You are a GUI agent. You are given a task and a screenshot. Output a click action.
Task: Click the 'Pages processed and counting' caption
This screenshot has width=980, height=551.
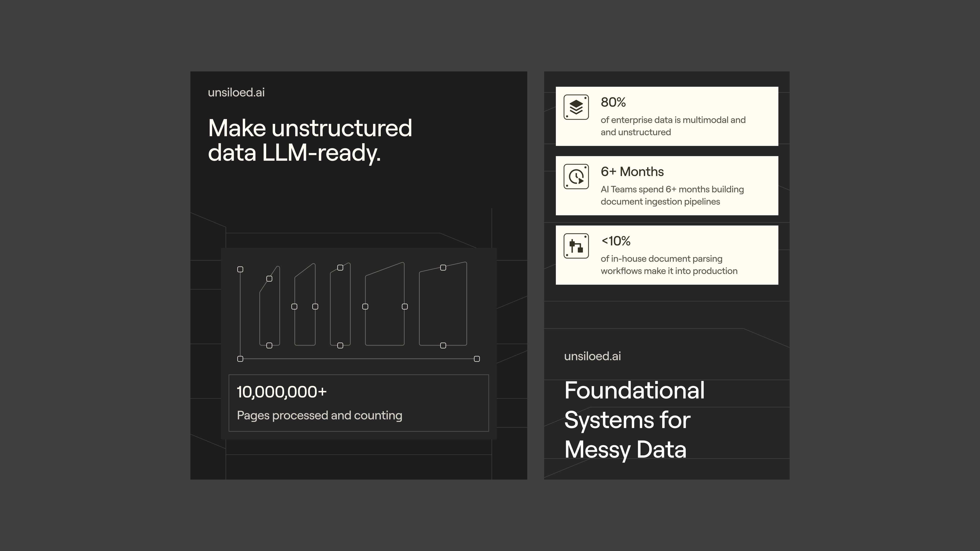point(319,415)
